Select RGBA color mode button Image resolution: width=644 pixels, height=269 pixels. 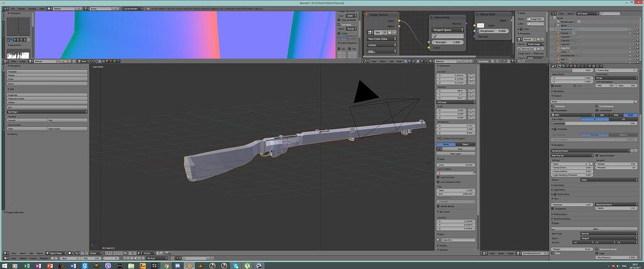click(x=630, y=115)
